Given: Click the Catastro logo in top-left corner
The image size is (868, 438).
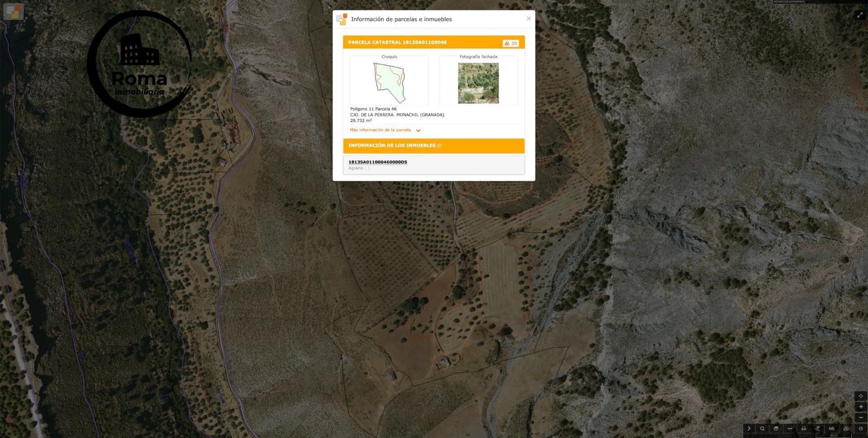Looking at the screenshot, I should point(13,11).
